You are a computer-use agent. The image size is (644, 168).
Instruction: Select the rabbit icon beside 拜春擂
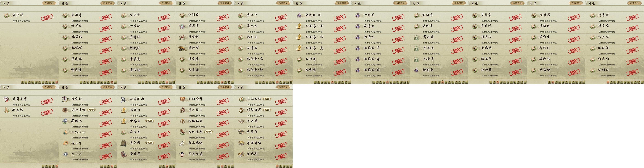[6, 110]
